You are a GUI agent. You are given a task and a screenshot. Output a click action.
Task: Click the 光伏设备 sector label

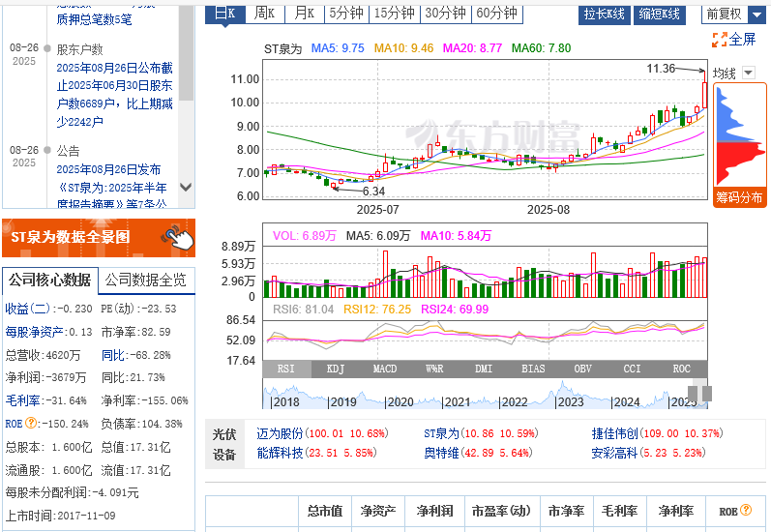(x=224, y=445)
